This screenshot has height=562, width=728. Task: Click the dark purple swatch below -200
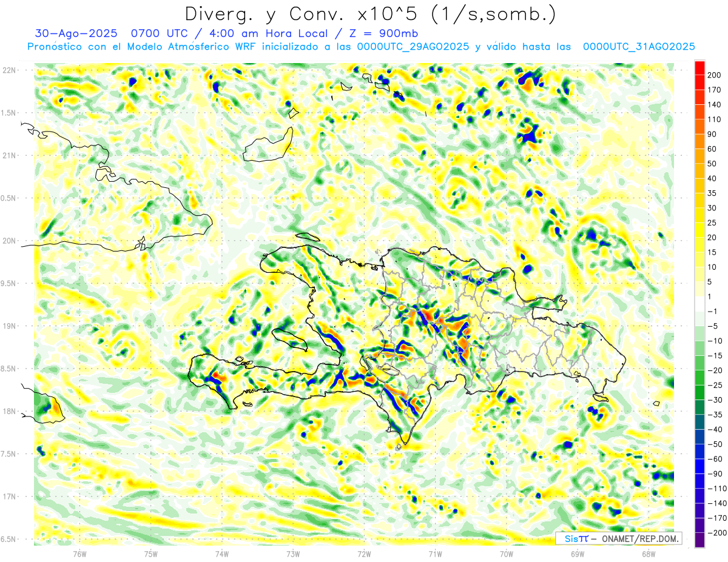coord(699,540)
